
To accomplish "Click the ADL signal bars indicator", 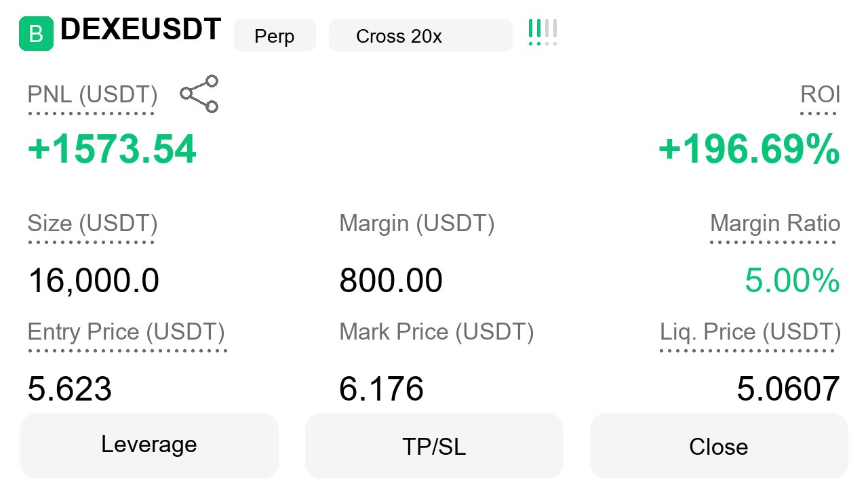I will 542,33.
